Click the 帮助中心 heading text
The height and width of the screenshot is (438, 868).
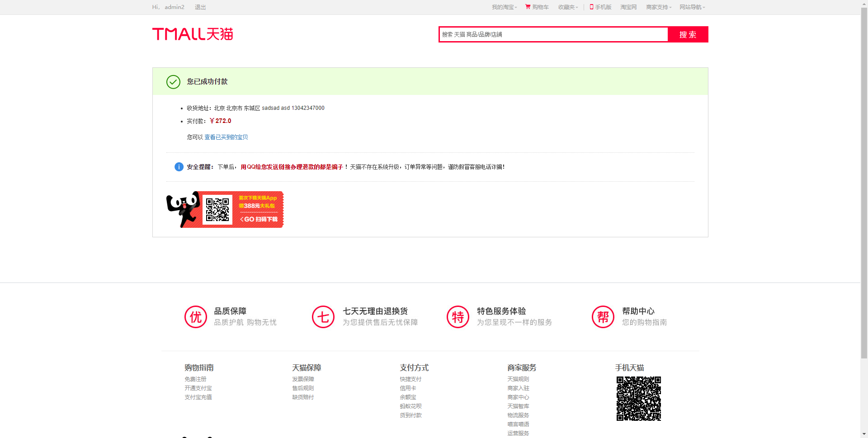coord(638,311)
